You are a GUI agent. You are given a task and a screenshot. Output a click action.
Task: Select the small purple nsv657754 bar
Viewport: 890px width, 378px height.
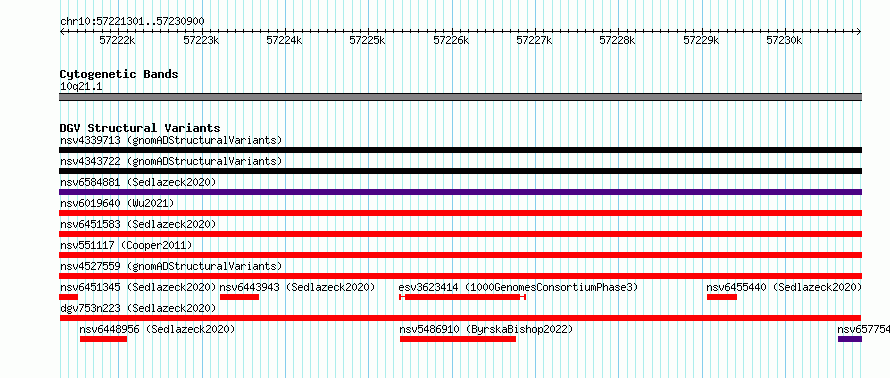850,339
